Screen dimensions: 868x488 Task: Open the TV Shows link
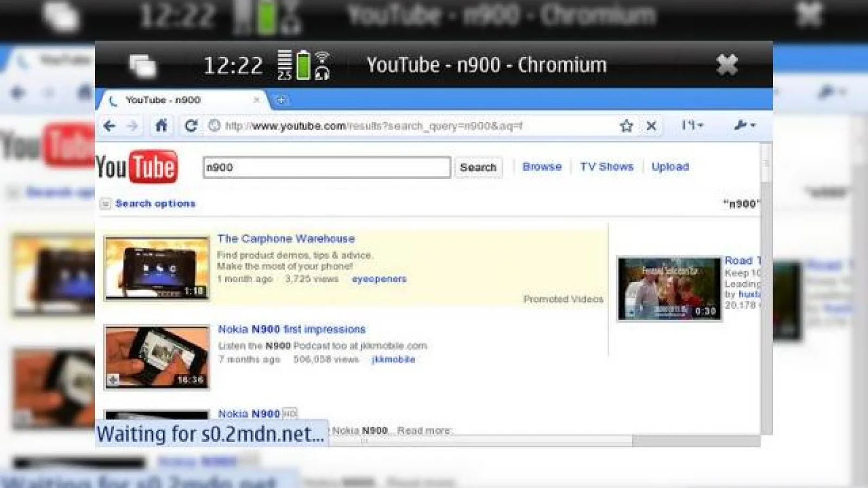tap(607, 166)
